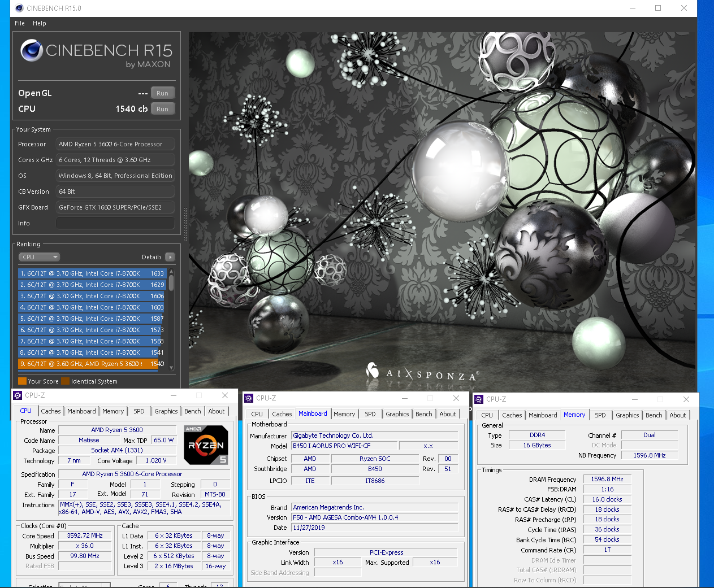Switch to Caches tab in CPU window
714x588 pixels.
(50, 411)
